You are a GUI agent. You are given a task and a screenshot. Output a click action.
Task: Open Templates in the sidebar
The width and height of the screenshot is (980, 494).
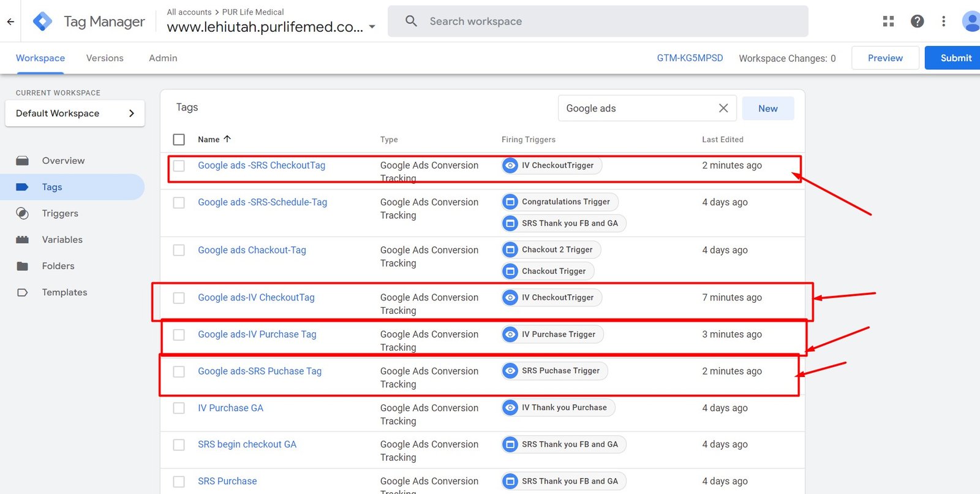tap(65, 292)
